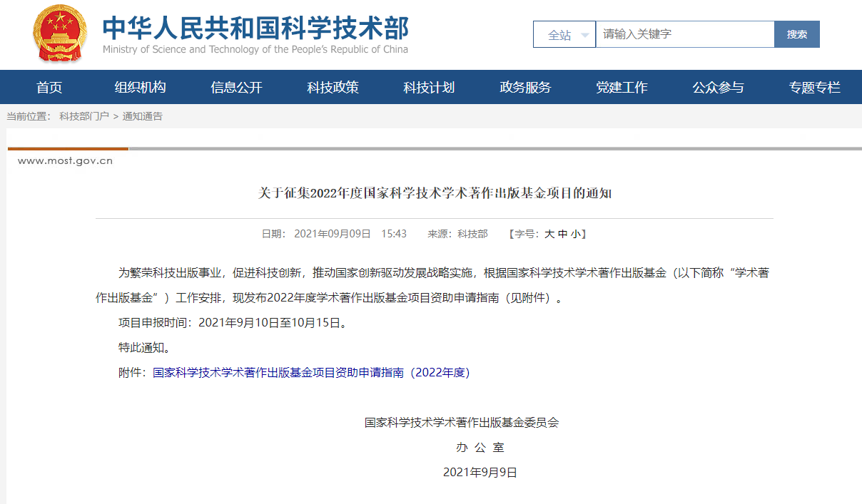Click the 中华人民共和国科学技术部 site title
The width and height of the screenshot is (862, 504).
tap(255, 29)
